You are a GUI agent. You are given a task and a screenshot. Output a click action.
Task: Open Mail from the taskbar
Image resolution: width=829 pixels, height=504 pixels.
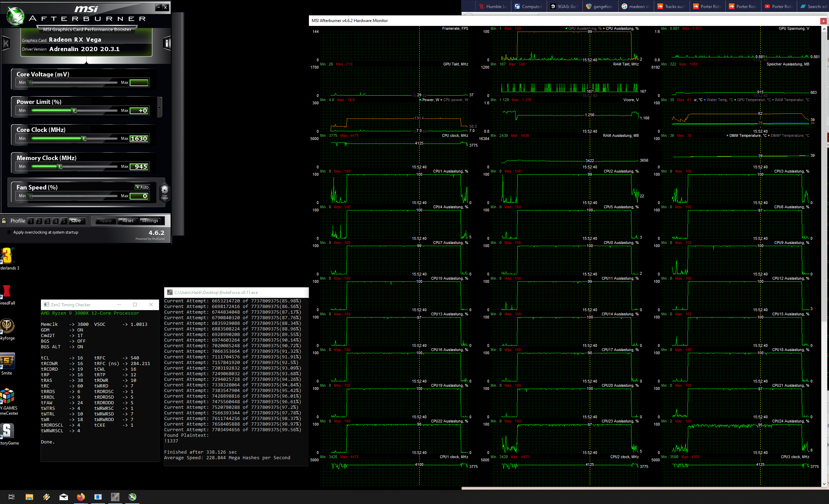click(63, 497)
